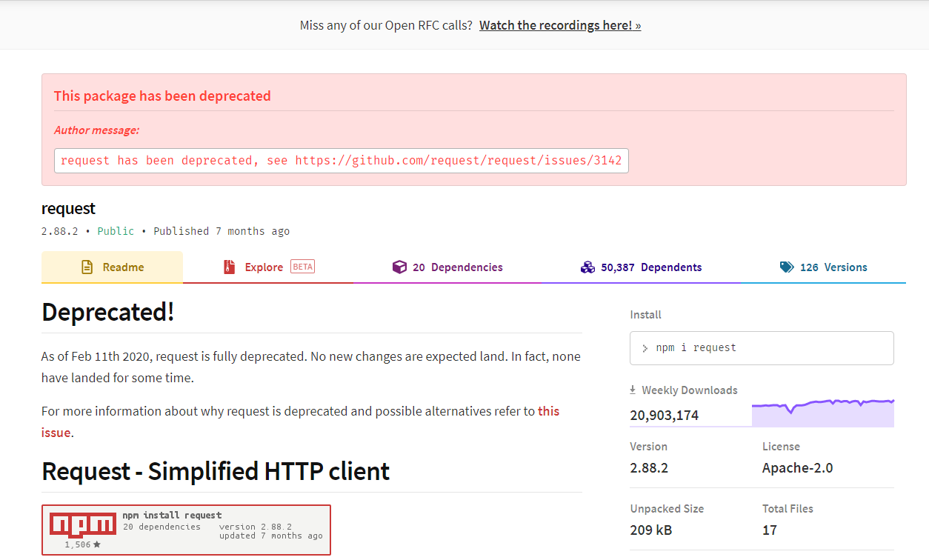Switch to the Readme tab
This screenshot has height=560, width=929.
pos(112,267)
